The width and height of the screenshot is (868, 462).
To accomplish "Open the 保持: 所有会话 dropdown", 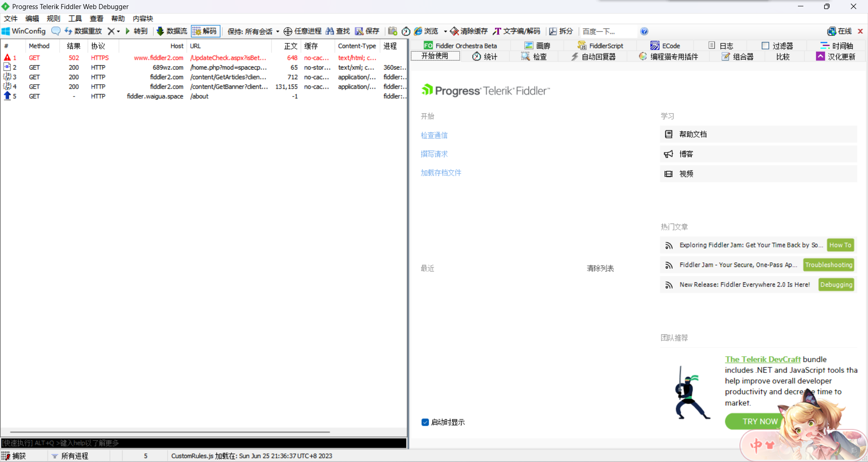I will 253,31.
